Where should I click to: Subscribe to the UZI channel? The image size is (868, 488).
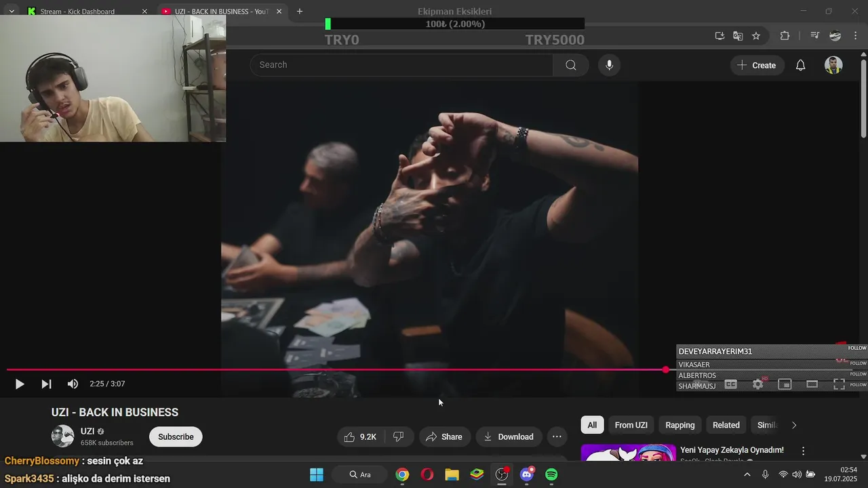coord(176,437)
